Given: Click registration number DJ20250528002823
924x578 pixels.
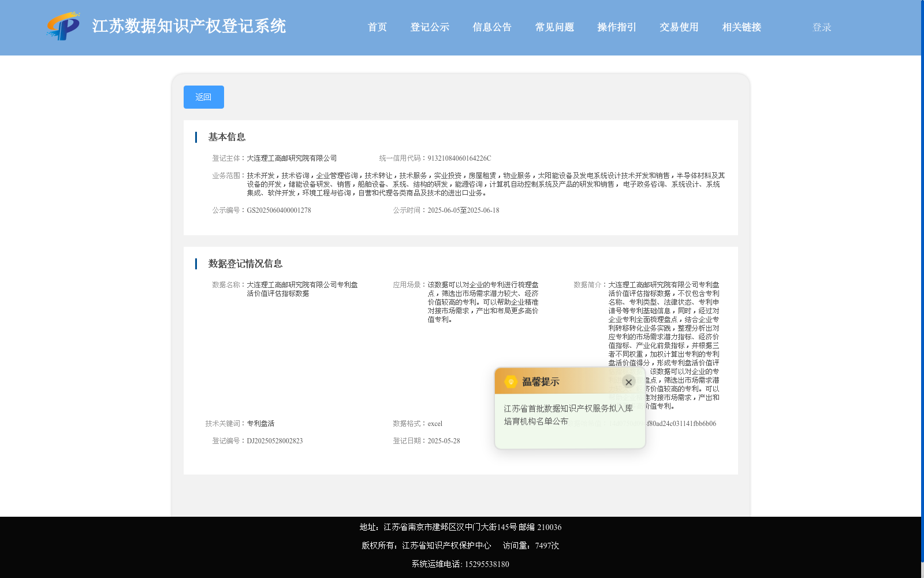Looking at the screenshot, I should pos(275,441).
